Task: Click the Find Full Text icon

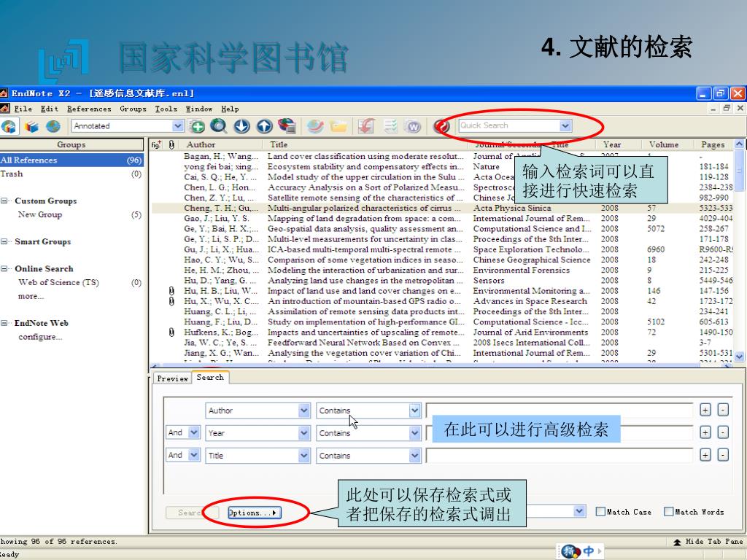Action: pos(287,125)
